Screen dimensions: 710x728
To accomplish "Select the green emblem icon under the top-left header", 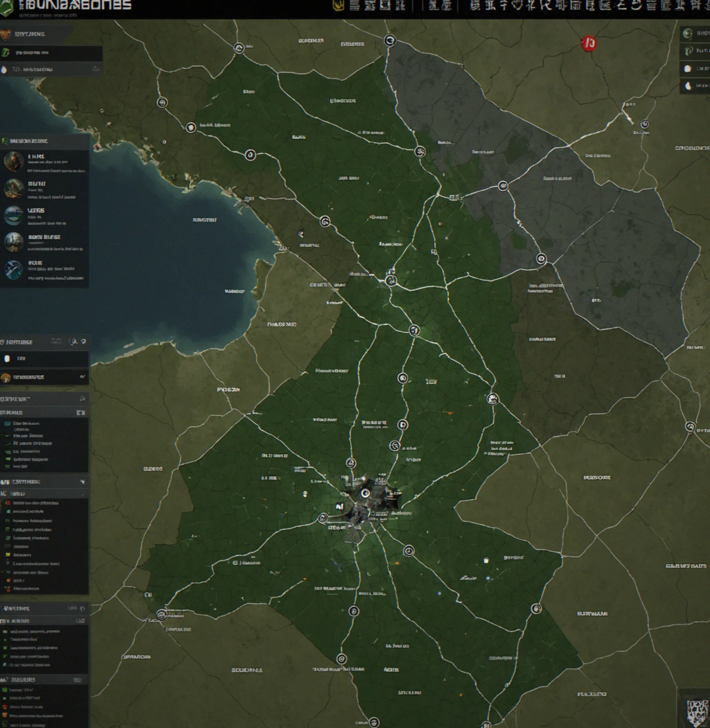I will [6, 52].
